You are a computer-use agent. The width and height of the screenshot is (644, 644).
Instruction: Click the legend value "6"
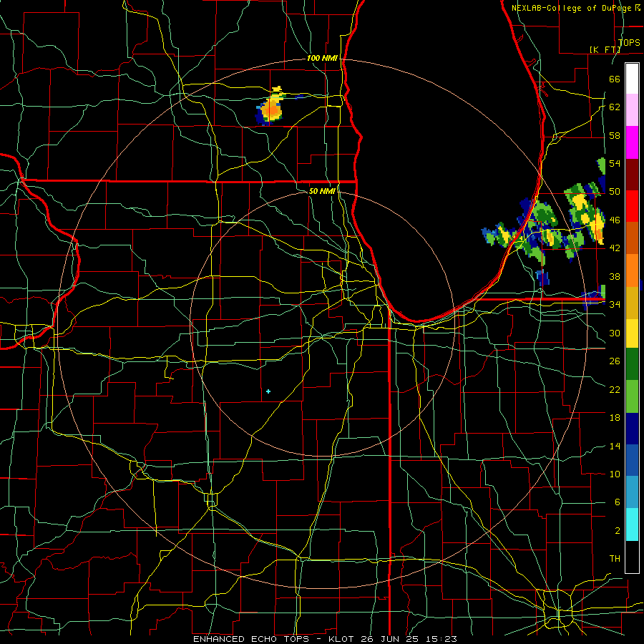[x=618, y=502]
